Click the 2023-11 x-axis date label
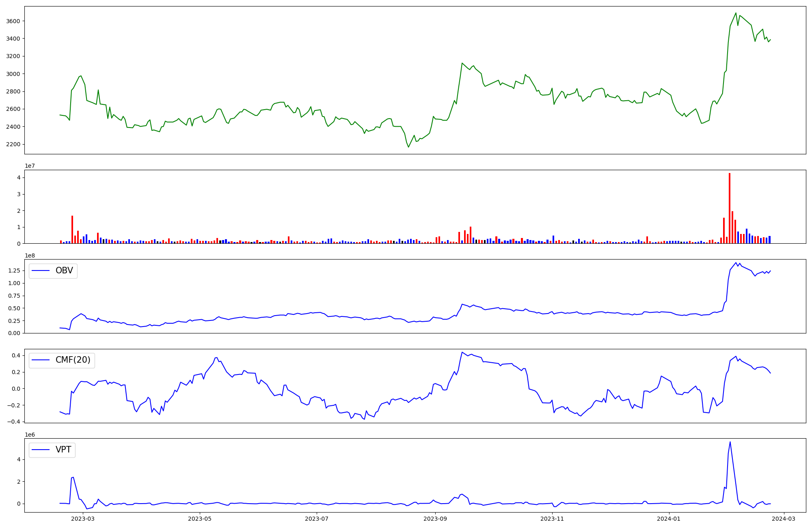 (x=553, y=519)
